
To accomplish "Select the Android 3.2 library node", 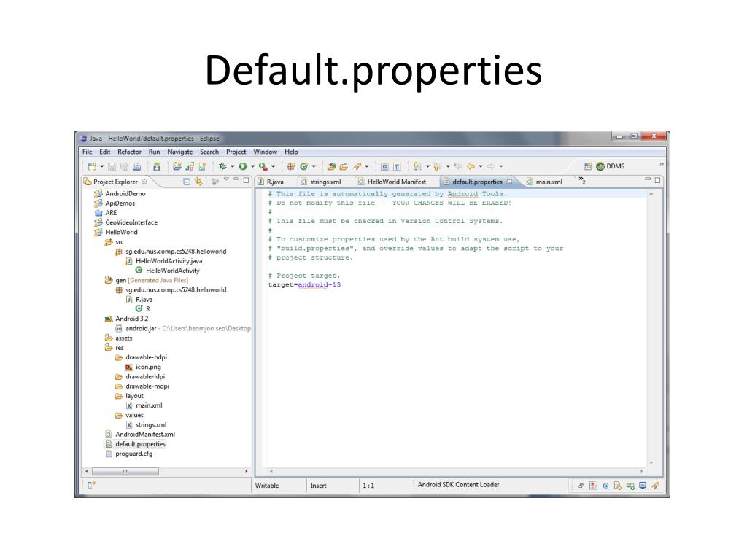I will pos(131,319).
